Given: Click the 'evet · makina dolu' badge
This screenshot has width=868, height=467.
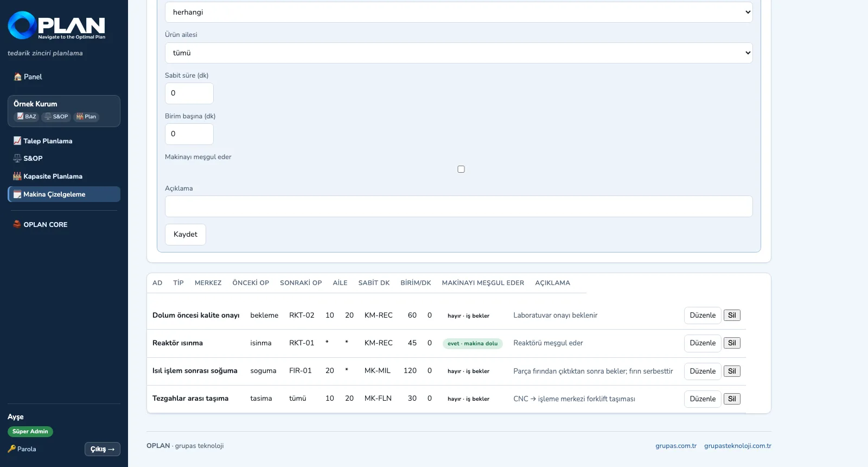Looking at the screenshot, I should pos(473,344).
